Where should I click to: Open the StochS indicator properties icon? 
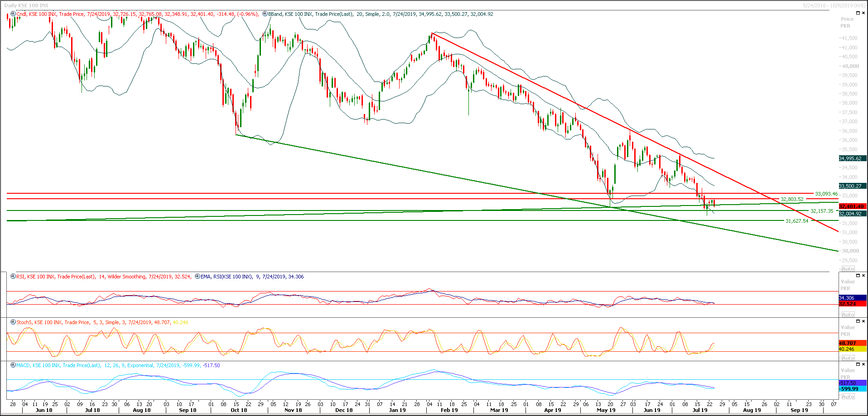point(12,322)
